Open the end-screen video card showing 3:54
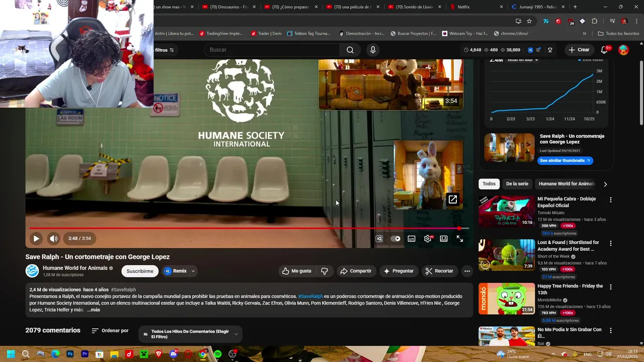644x362 pixels. click(390, 84)
